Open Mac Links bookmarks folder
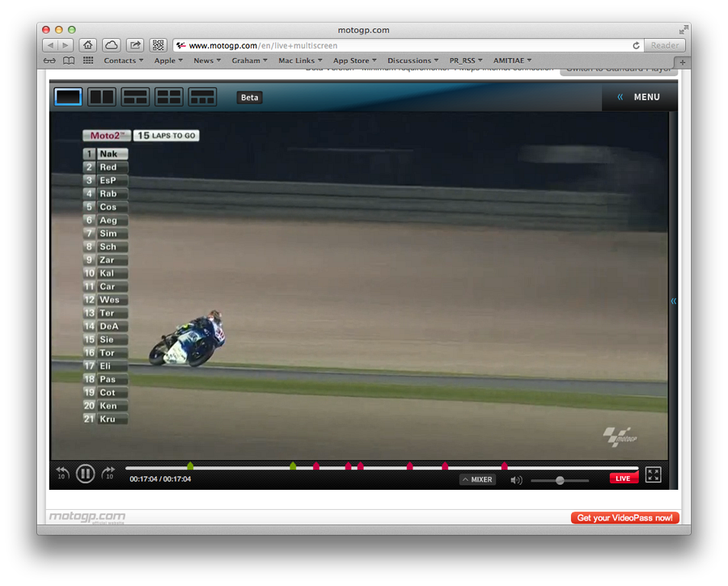728x586 pixels. [x=300, y=61]
